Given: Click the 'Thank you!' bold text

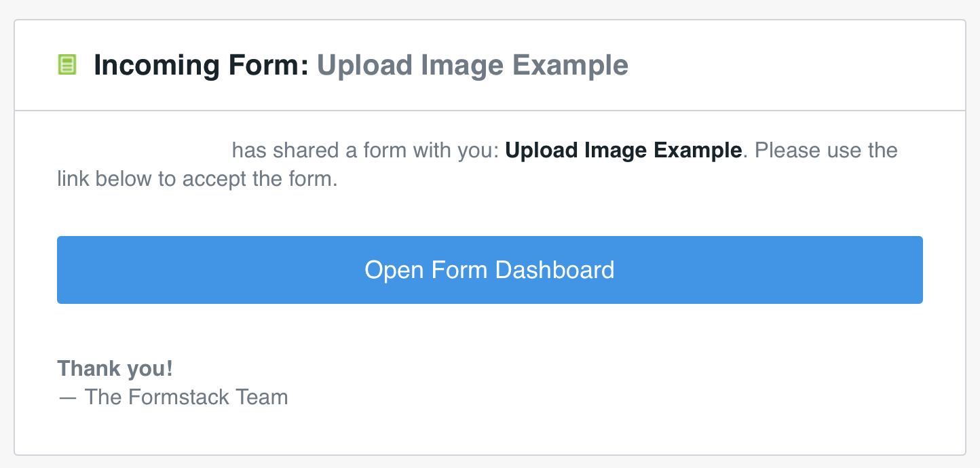Looking at the screenshot, I should click(x=115, y=368).
